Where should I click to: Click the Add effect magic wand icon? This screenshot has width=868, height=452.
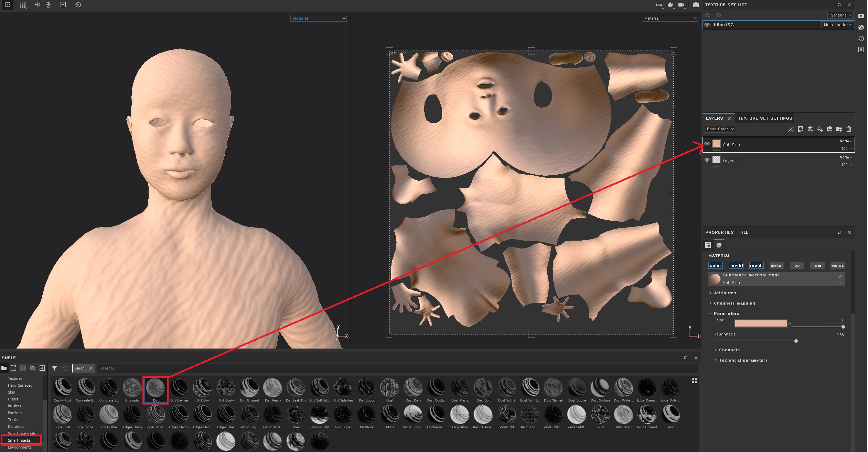click(x=791, y=129)
